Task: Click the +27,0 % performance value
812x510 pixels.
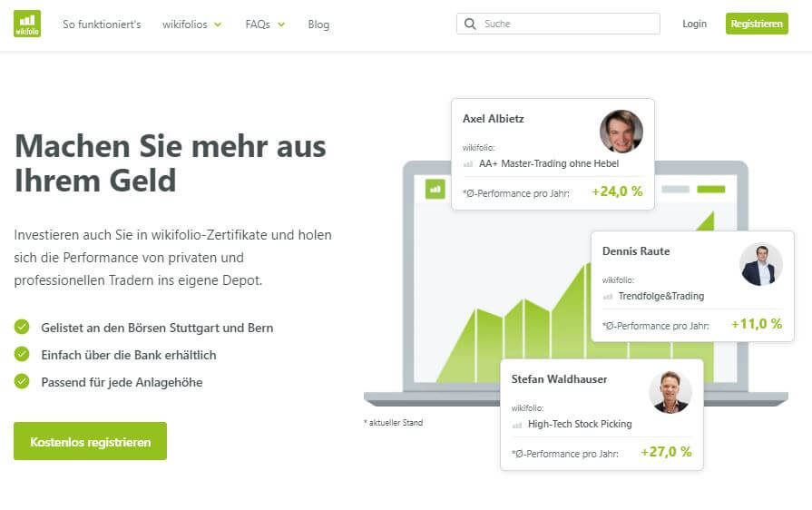Action: point(666,452)
